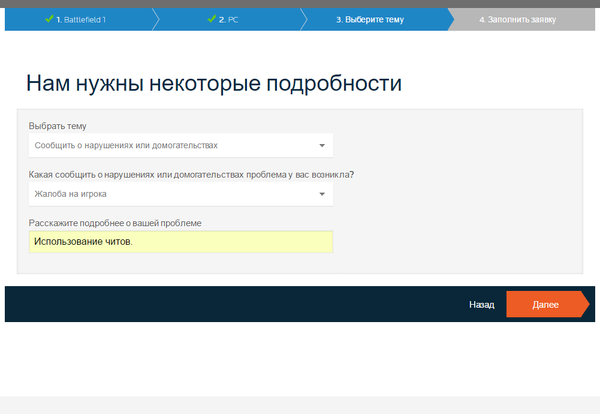Click the dark navy footer bar left of Назад
The image size is (600, 414).
coord(230,304)
